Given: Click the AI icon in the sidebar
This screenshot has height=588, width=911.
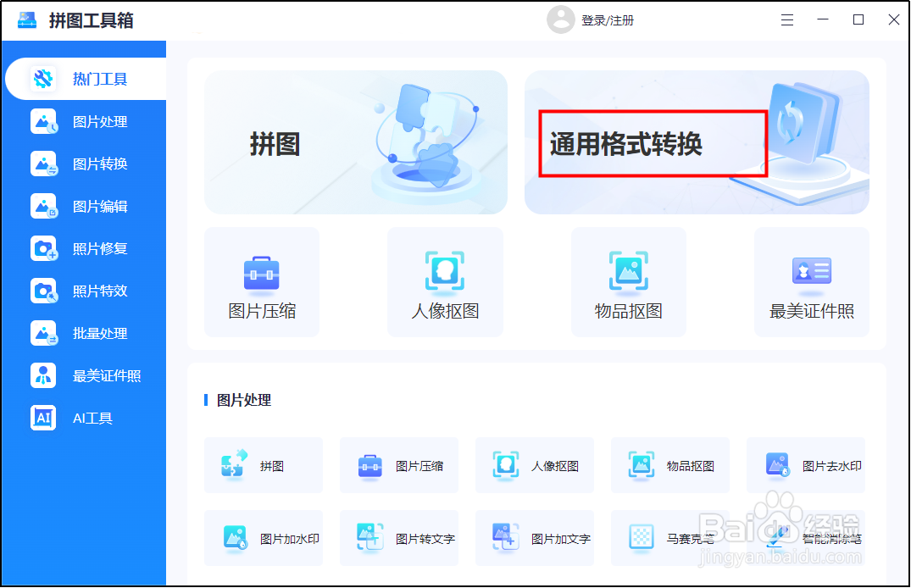Looking at the screenshot, I should [x=43, y=418].
